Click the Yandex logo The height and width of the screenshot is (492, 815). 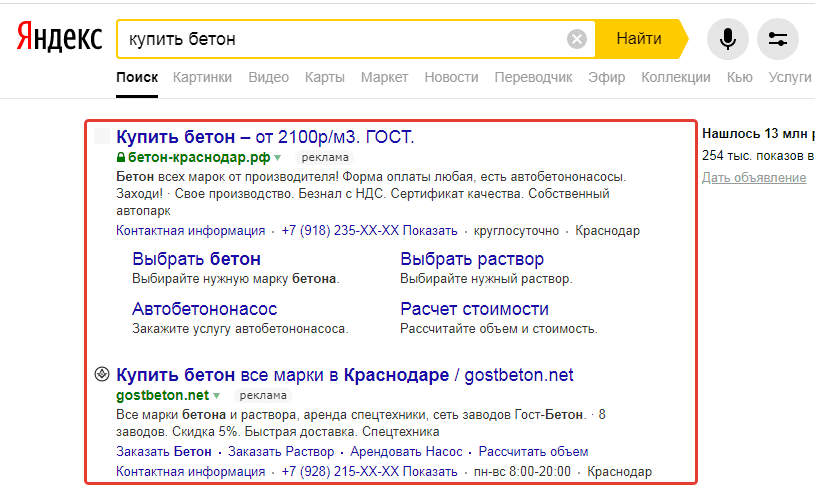coord(59,39)
